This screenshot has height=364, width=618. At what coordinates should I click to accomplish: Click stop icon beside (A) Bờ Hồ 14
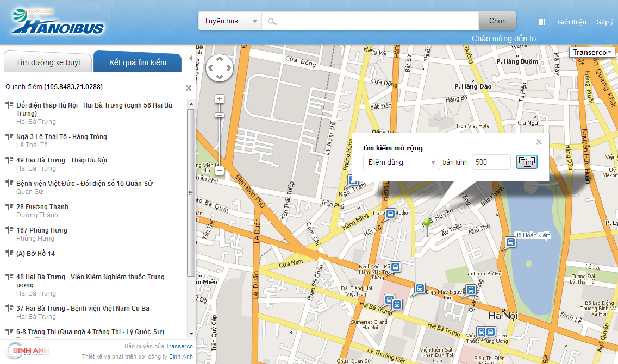pos(9,253)
